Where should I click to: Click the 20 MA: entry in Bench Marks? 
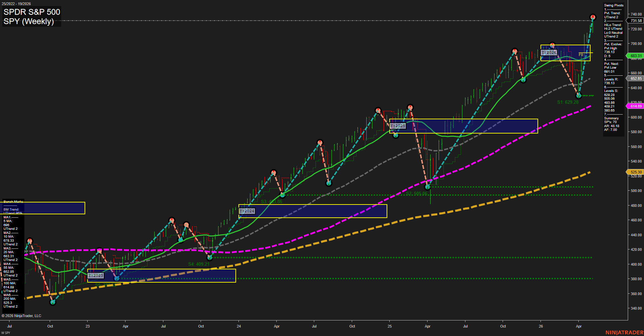click(9, 252)
